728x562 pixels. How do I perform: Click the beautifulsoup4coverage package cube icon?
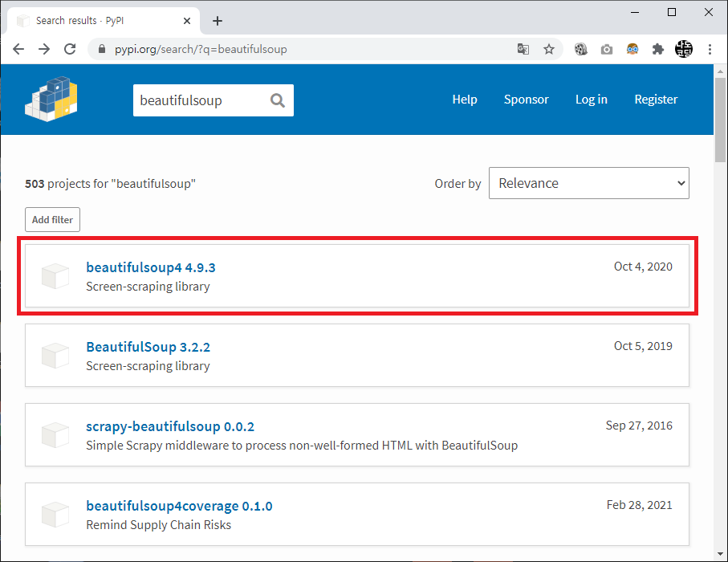[x=55, y=514]
